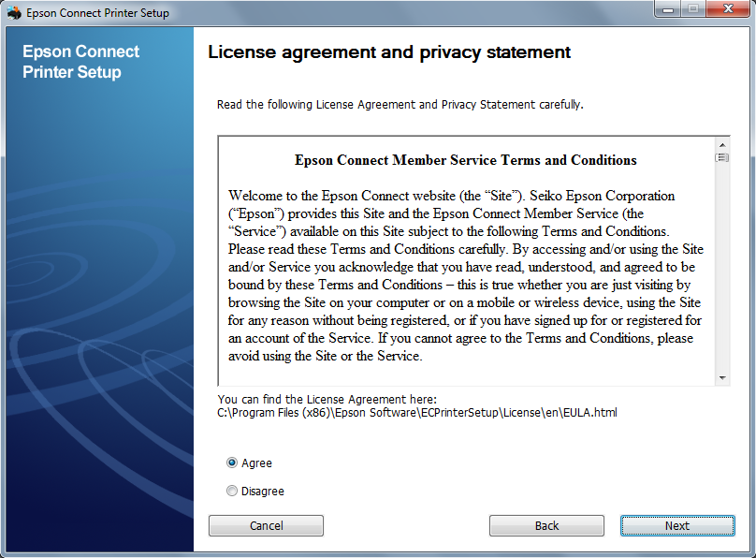Click the maximize button in title bar

pos(693,9)
